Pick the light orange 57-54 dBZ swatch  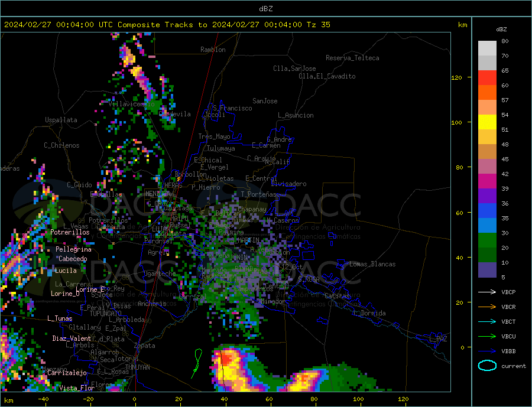click(x=487, y=107)
